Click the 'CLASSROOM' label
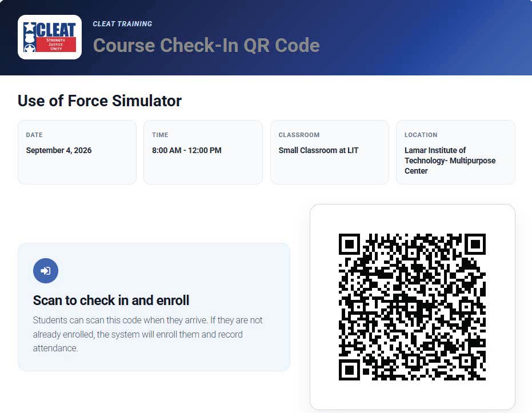532x413 pixels. click(299, 135)
